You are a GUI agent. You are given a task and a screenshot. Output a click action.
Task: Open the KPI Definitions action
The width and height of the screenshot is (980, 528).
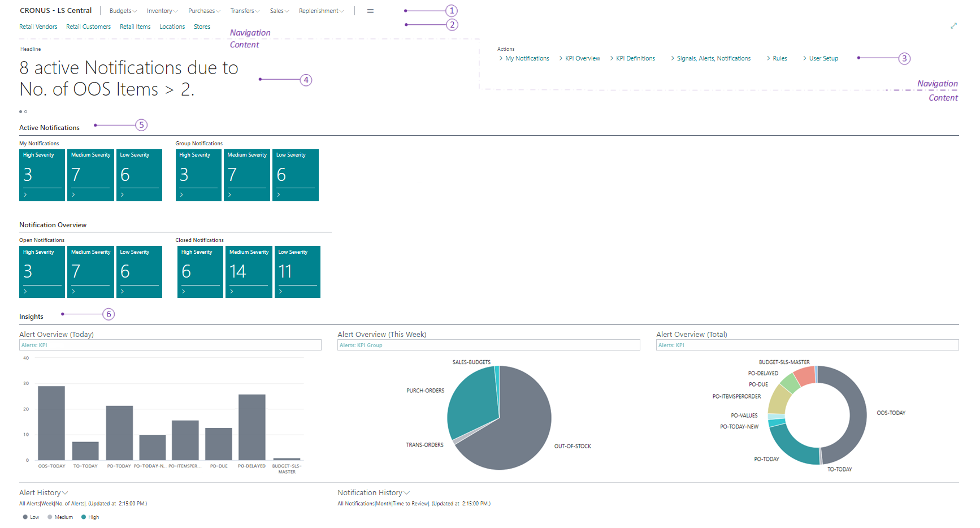[635, 58]
